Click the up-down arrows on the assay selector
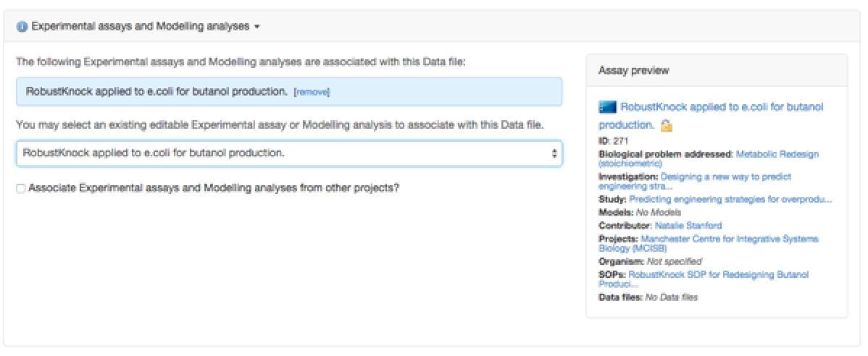 tap(554, 153)
